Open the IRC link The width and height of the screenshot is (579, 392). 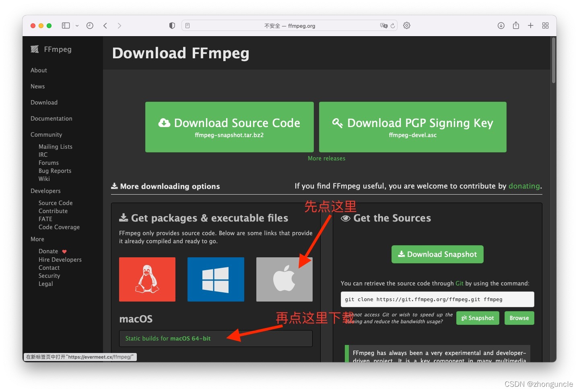click(43, 155)
